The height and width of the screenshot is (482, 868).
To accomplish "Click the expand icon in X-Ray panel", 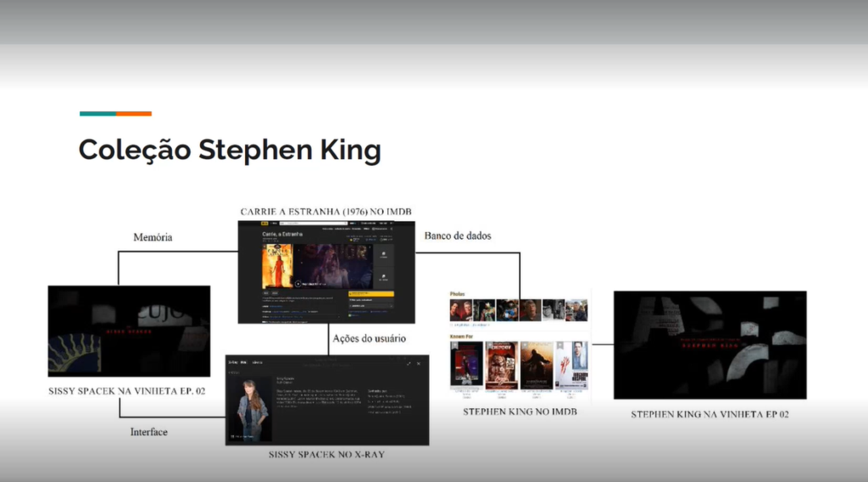I will pyautogui.click(x=409, y=363).
